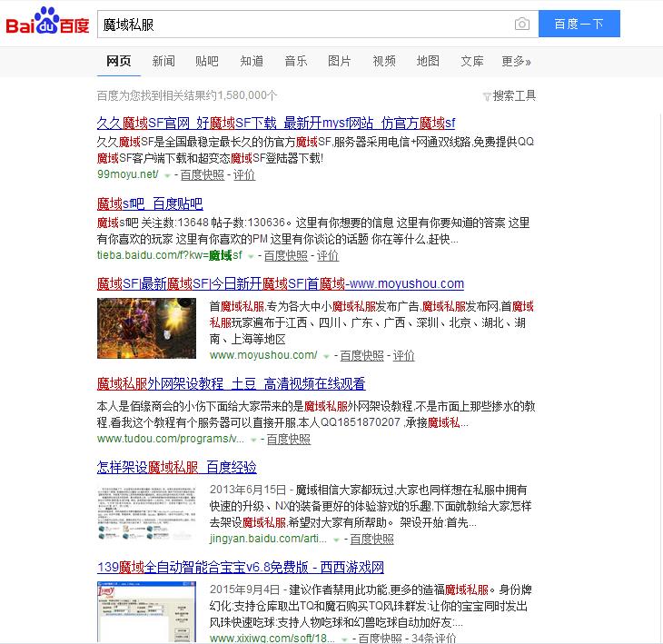Image resolution: width=663 pixels, height=644 pixels.
Task: Open result 怎样架设魔域私服_百度经验
Action: pos(177,467)
